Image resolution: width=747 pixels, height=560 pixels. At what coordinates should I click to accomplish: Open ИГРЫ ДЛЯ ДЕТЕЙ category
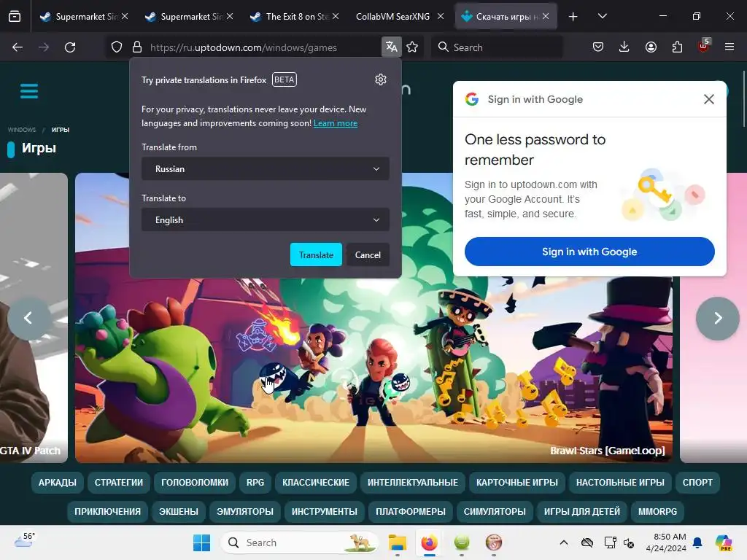click(582, 511)
